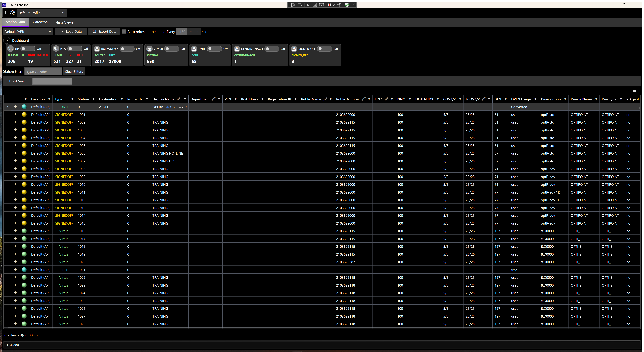The width and height of the screenshot is (644, 352).
Task: Click the green Hot Reload checkmark icon
Action: pyautogui.click(x=347, y=5)
